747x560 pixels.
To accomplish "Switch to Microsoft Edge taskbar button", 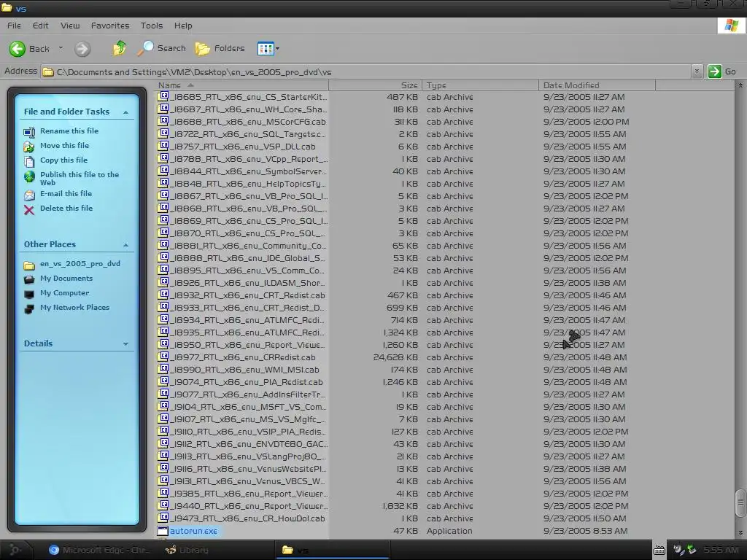I will pos(99,550).
